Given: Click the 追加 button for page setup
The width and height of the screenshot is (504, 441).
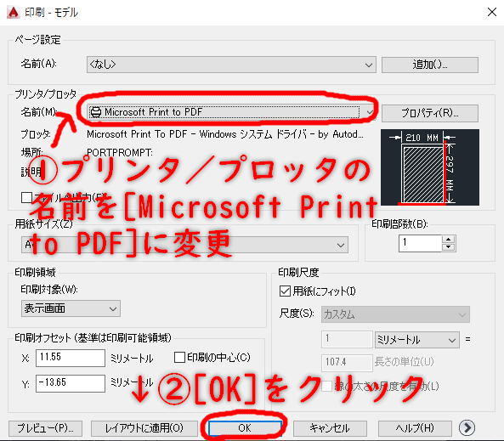Looking at the screenshot, I should pos(430,65).
